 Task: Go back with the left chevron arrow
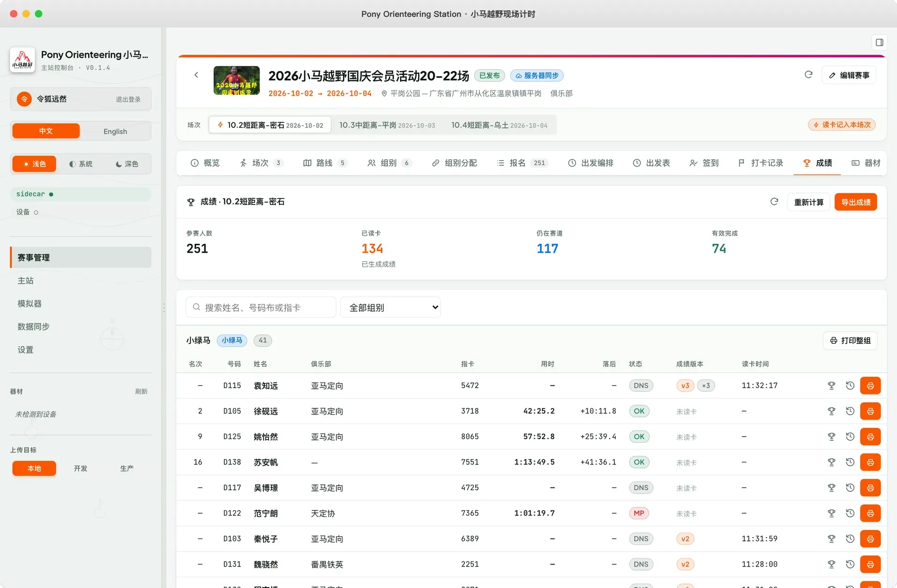coord(196,75)
